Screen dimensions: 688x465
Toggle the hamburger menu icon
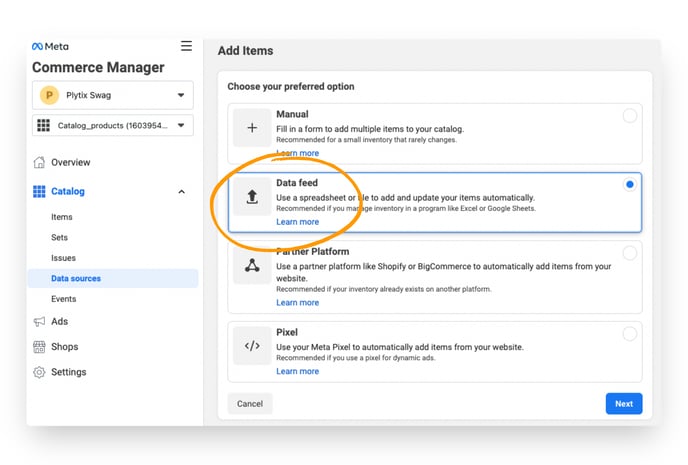coord(186,46)
